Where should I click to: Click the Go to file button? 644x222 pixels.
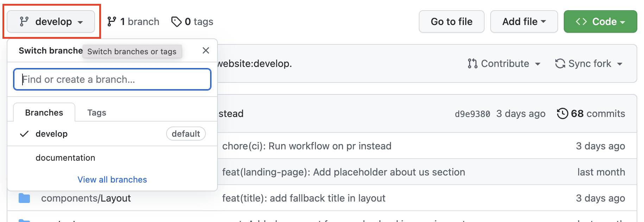click(452, 21)
